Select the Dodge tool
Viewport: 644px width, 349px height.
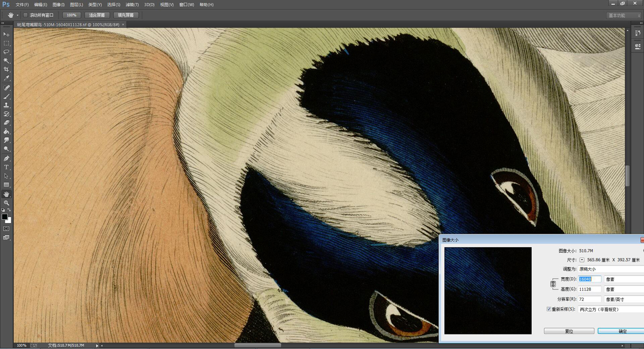6,149
